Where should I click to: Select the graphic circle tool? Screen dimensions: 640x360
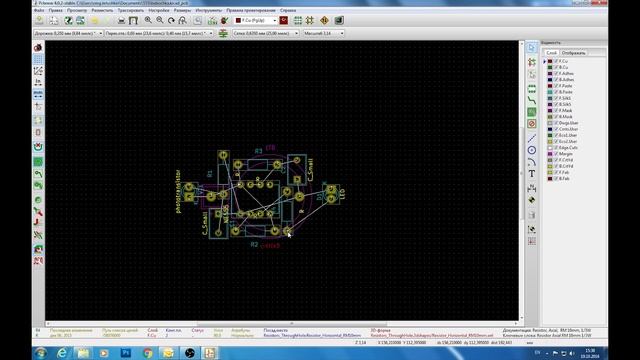(x=531, y=150)
